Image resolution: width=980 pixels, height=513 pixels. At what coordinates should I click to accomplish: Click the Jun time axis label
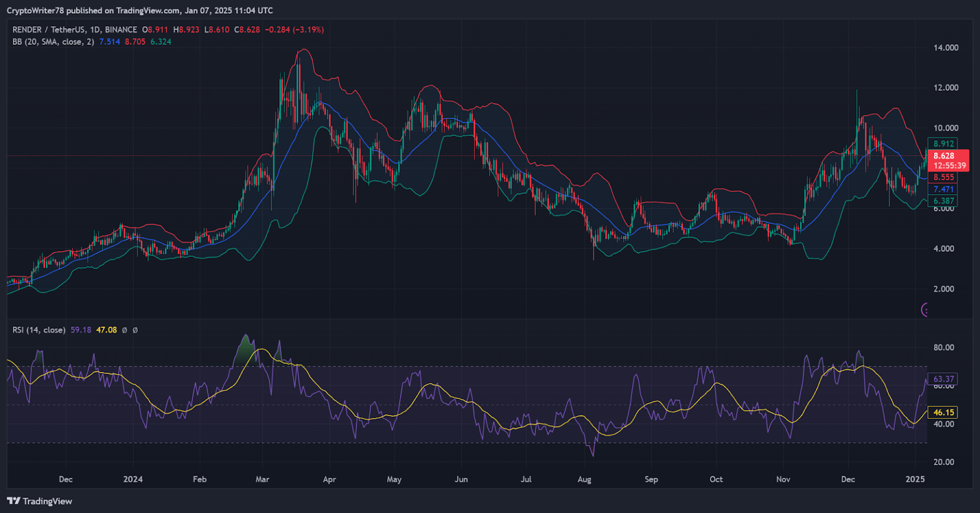461,479
